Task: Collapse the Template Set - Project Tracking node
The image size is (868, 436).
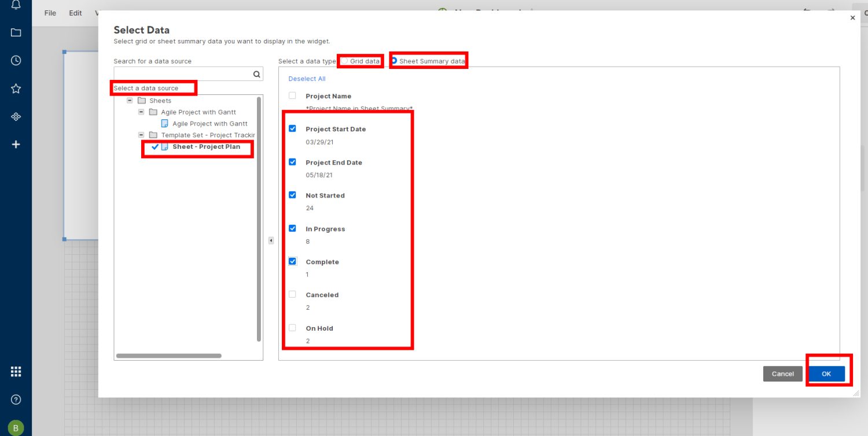Action: click(141, 135)
